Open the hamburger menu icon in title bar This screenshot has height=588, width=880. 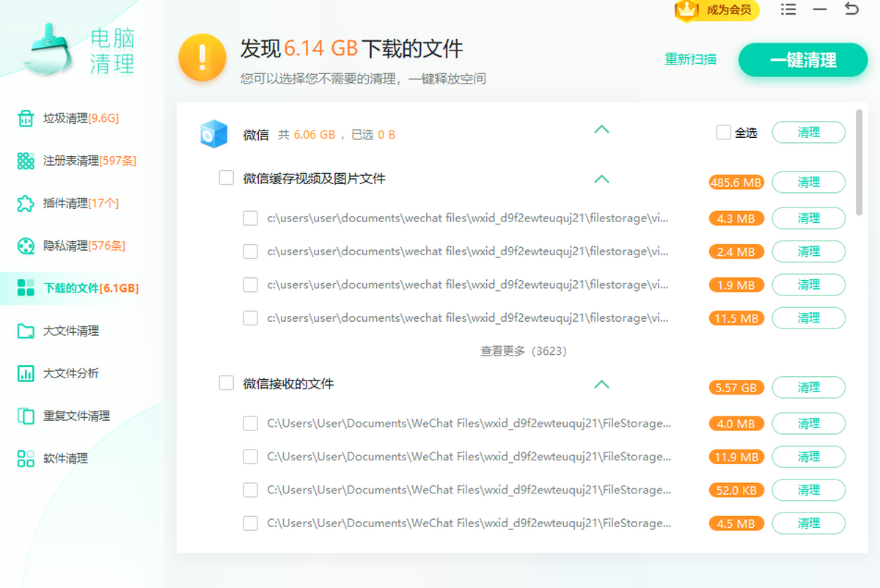point(788,10)
